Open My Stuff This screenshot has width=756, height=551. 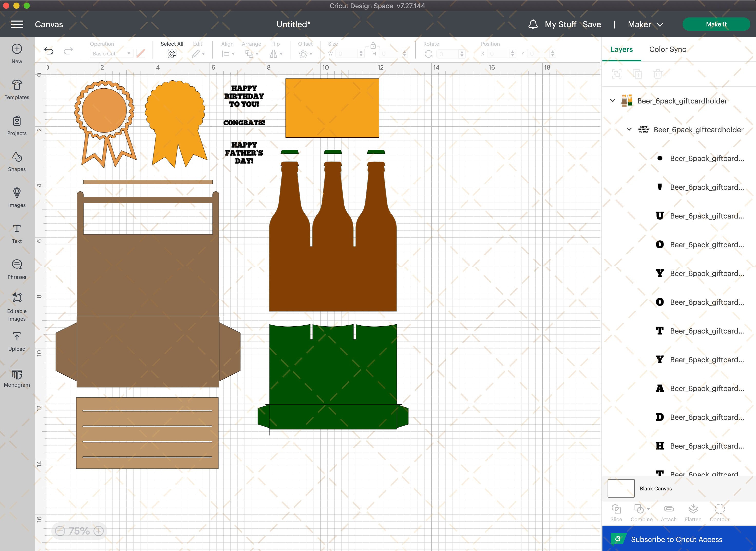(561, 24)
